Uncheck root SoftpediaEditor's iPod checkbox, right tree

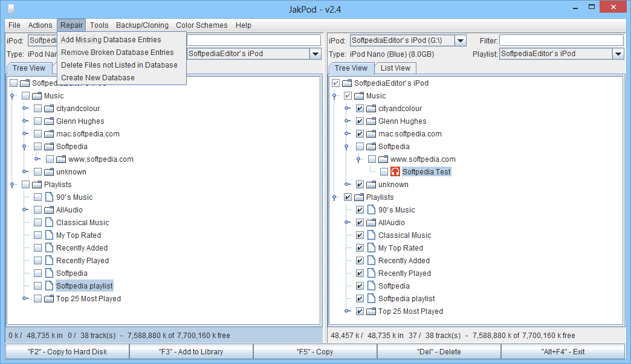[x=335, y=83]
